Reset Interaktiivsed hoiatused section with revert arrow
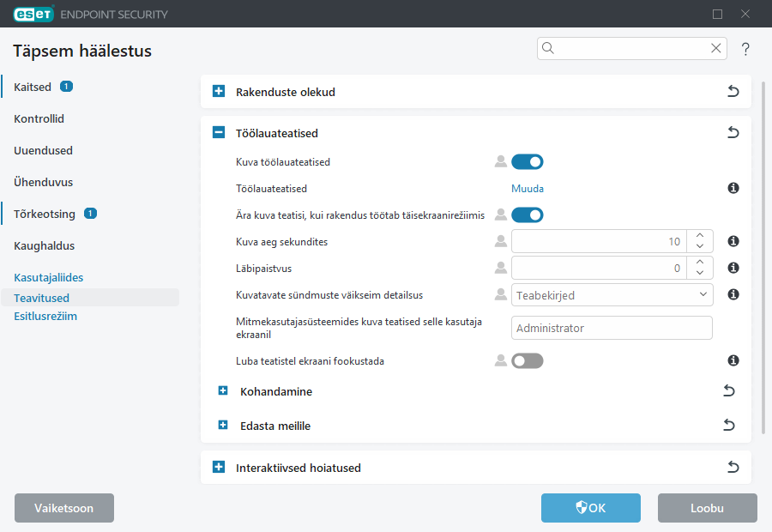The image size is (772, 532). [733, 467]
